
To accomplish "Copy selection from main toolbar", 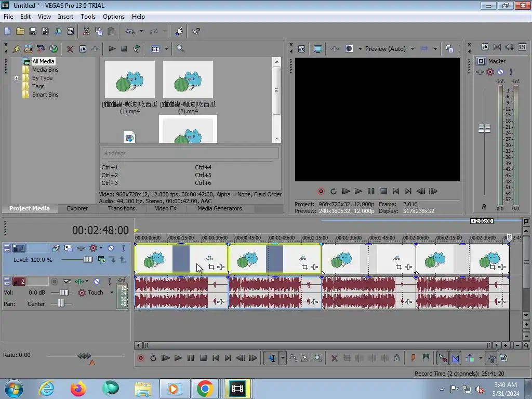I will tap(99, 31).
